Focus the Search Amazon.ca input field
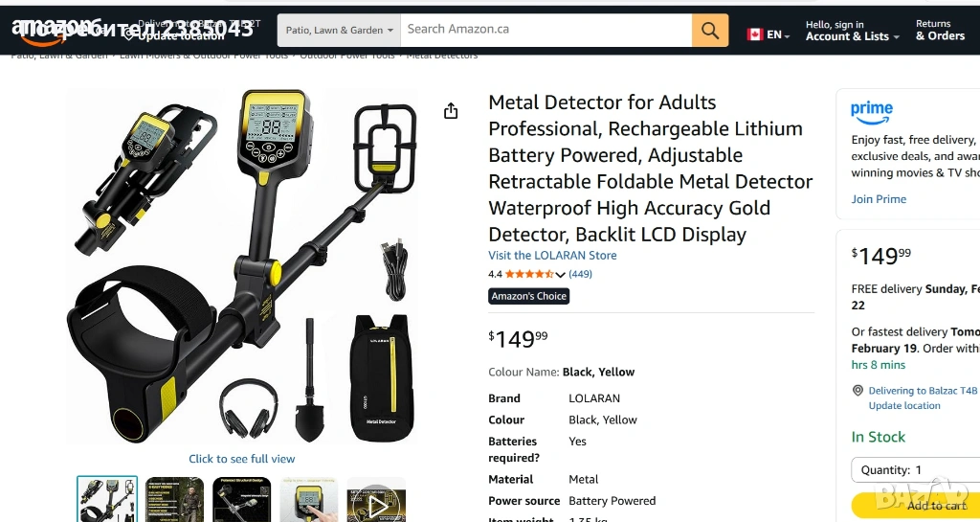The width and height of the screenshot is (980, 522). point(546,30)
